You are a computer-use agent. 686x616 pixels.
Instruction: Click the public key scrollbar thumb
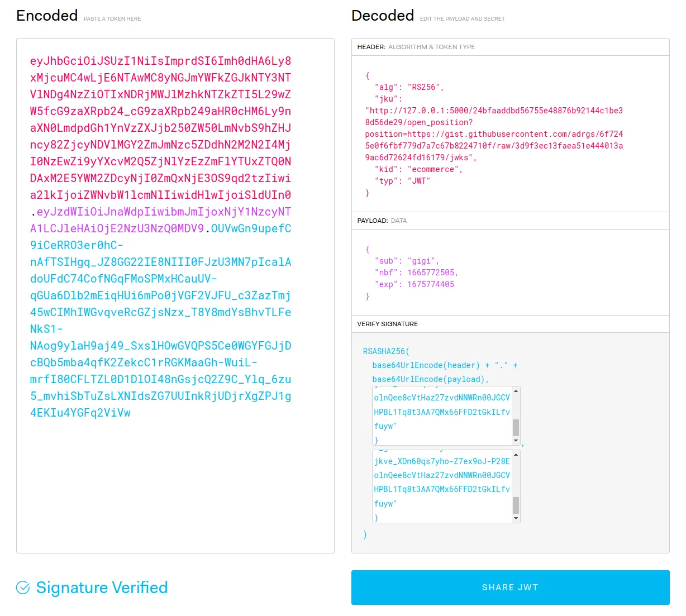tap(516, 427)
